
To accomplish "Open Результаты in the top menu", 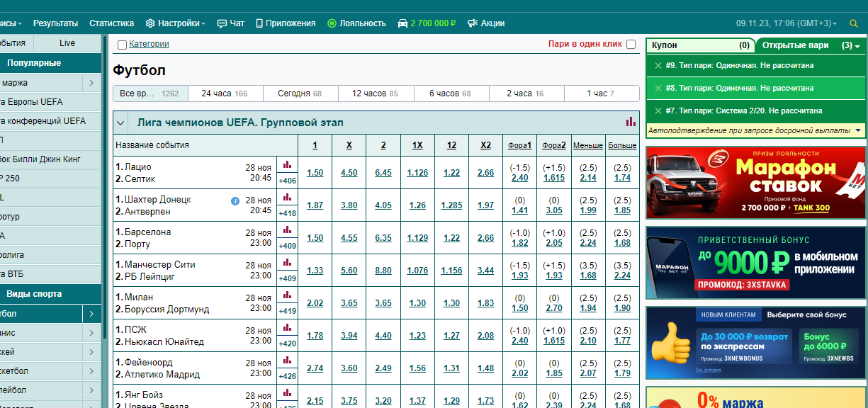I will coord(56,23).
